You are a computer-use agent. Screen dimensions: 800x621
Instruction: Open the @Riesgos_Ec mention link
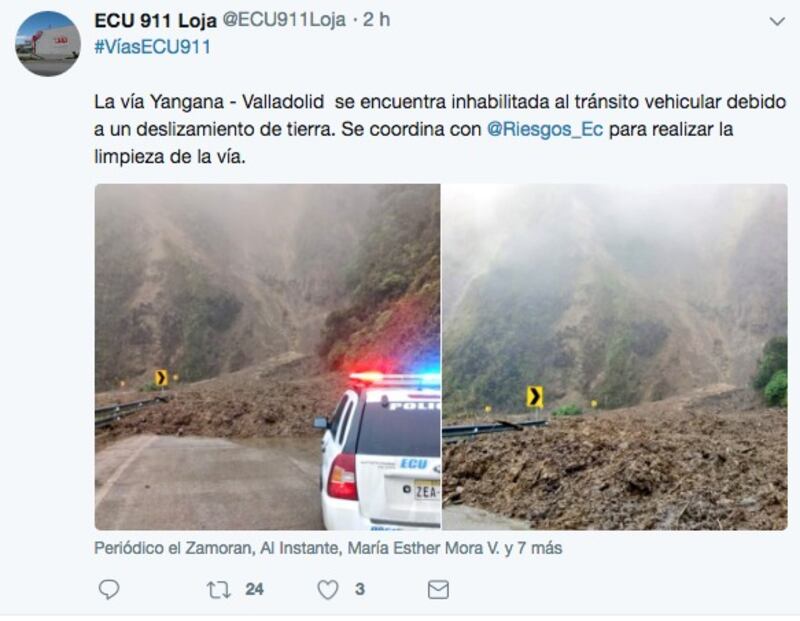(545, 129)
